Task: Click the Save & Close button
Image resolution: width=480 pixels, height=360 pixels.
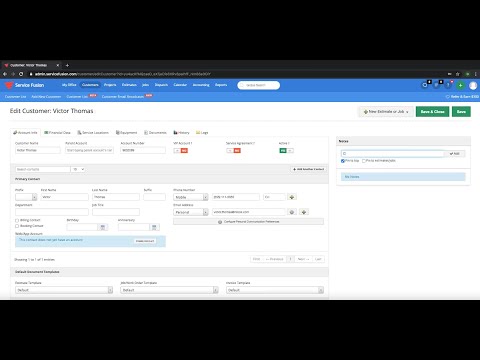Action: coord(432,112)
